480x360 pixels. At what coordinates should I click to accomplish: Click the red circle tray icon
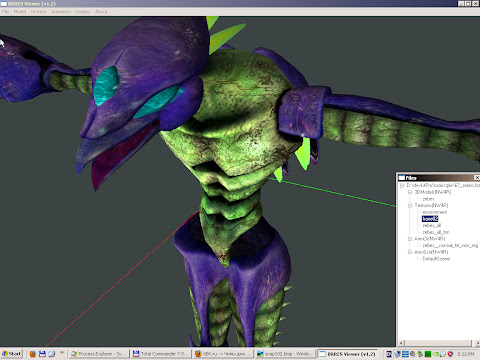pos(450,354)
